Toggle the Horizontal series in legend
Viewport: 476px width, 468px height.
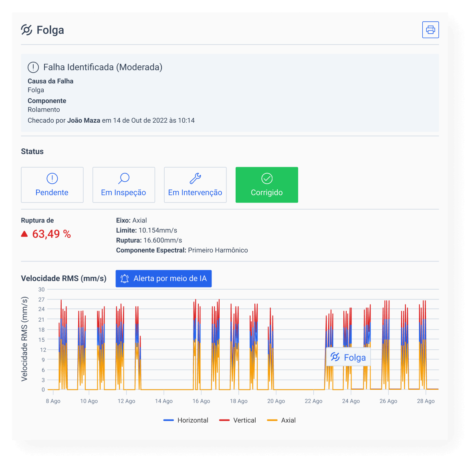click(193, 420)
